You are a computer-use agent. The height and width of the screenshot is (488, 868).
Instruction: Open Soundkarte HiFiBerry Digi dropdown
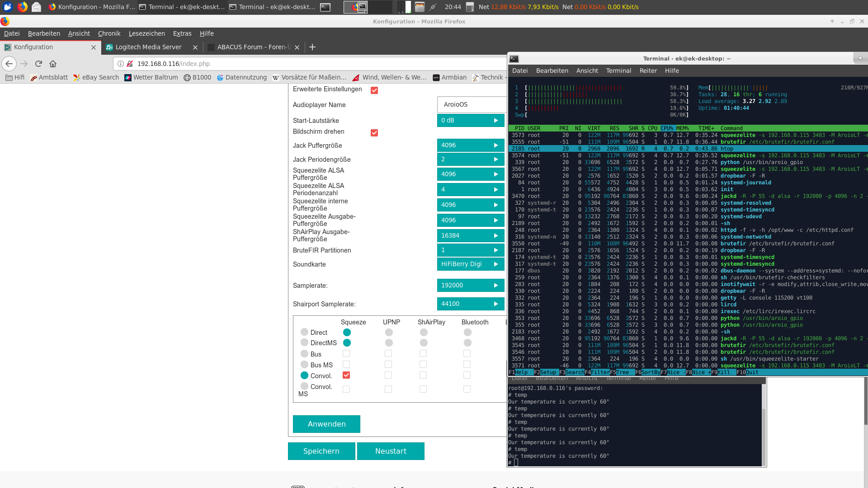click(x=471, y=264)
